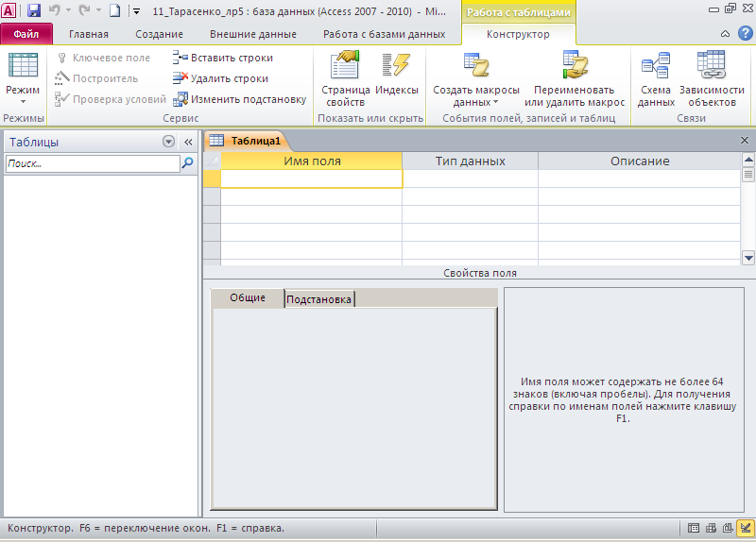The height and width of the screenshot is (542, 756).
Task: Click the scroll down arrow of field grid
Action: [x=748, y=258]
